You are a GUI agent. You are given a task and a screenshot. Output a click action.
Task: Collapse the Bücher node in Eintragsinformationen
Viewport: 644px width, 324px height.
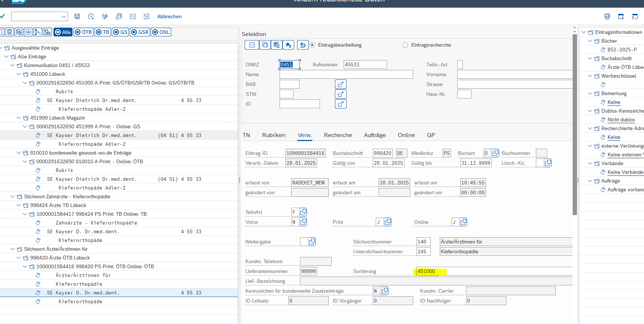[590, 41]
